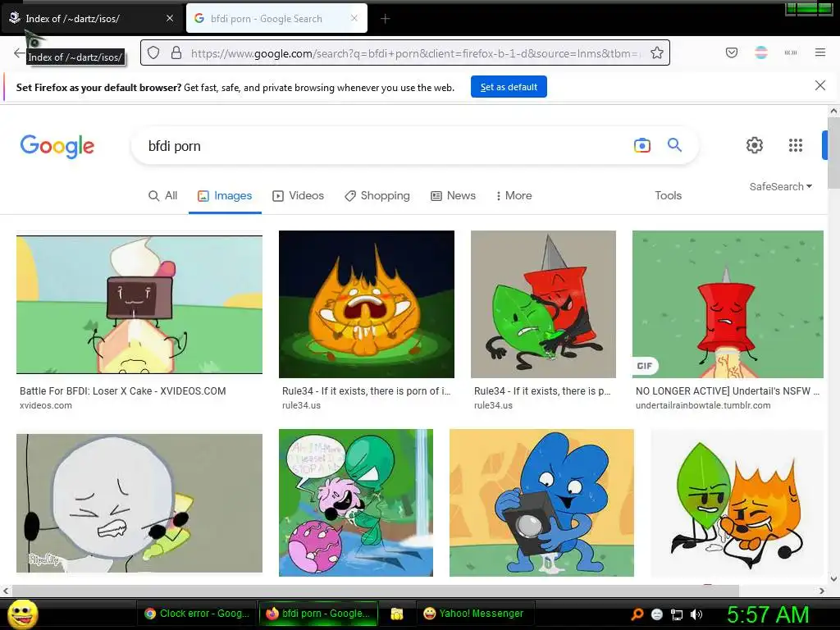Dismiss the default browser notification bar

[820, 85]
